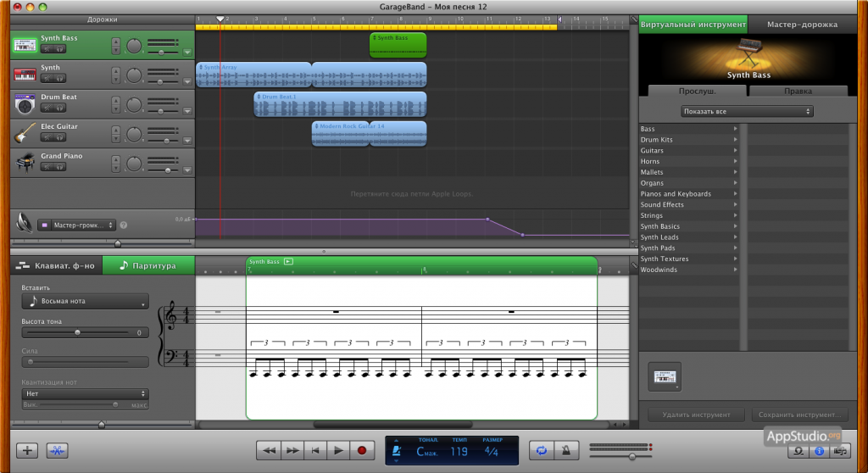Mute the Elec Guitar track
868x473 pixels.
pyautogui.click(x=47, y=137)
